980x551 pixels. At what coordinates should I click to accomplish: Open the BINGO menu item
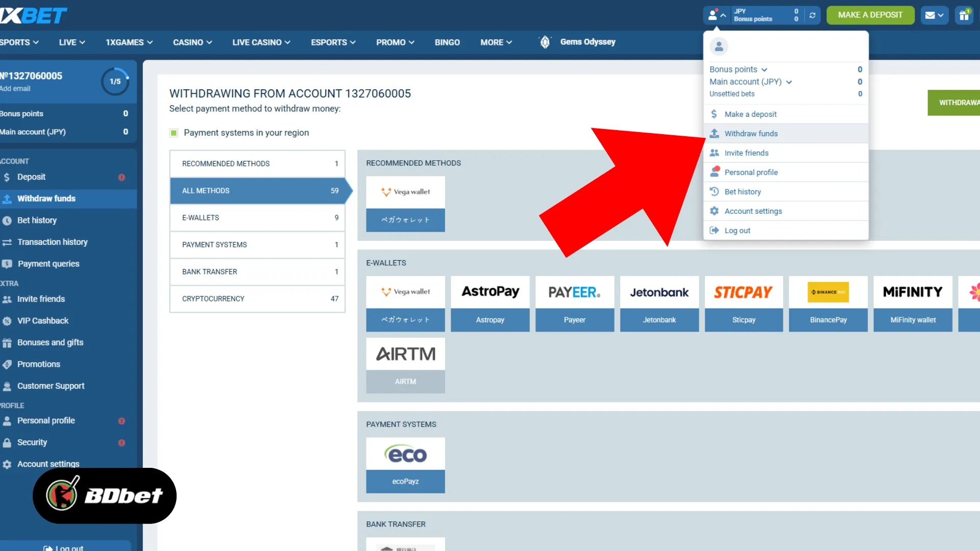point(447,42)
